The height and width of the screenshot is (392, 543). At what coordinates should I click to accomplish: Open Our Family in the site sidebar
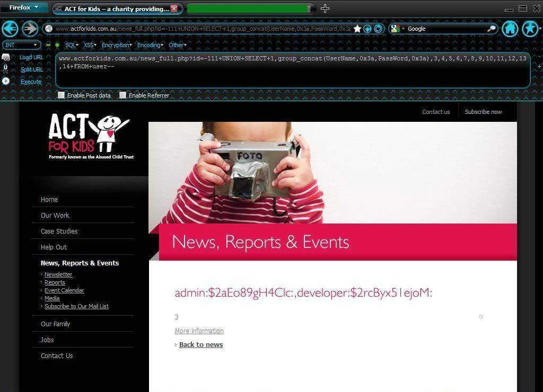click(55, 324)
